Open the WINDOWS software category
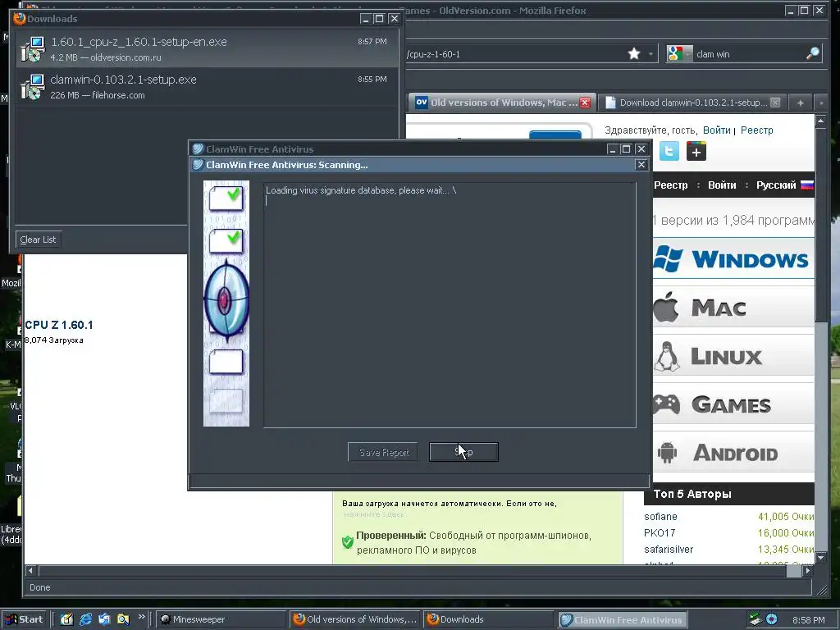This screenshot has height=630, width=840. click(733, 259)
